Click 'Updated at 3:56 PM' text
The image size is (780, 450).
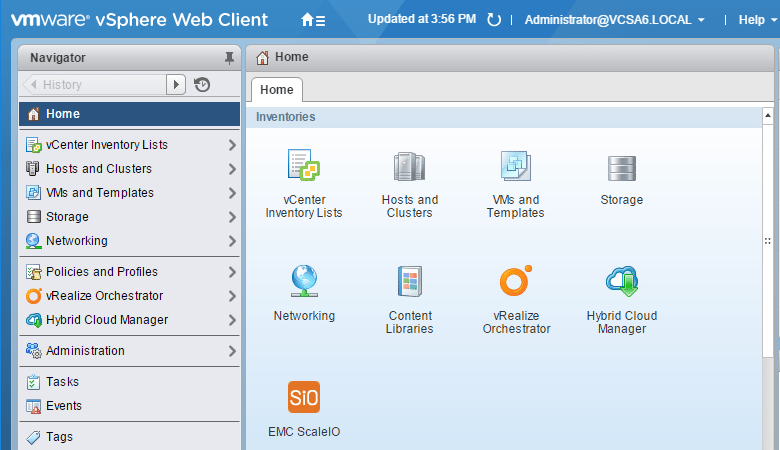point(422,19)
